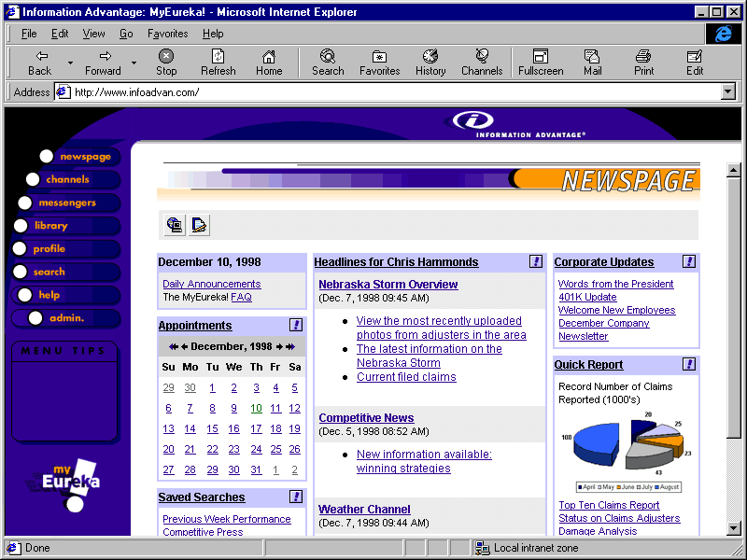
Task: Go to previous month in calendar
Action: (184, 346)
